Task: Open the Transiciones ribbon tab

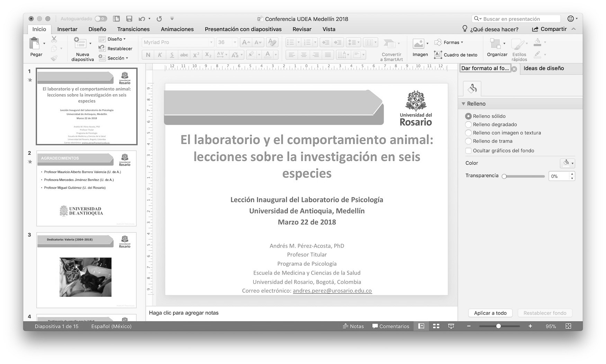Action: click(133, 29)
